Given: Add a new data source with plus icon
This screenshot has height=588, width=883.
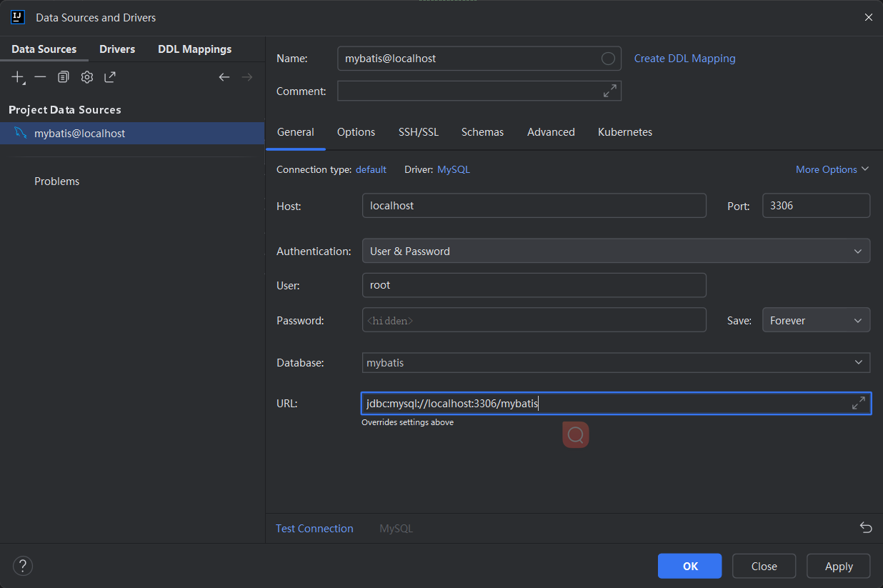Looking at the screenshot, I should [18, 77].
